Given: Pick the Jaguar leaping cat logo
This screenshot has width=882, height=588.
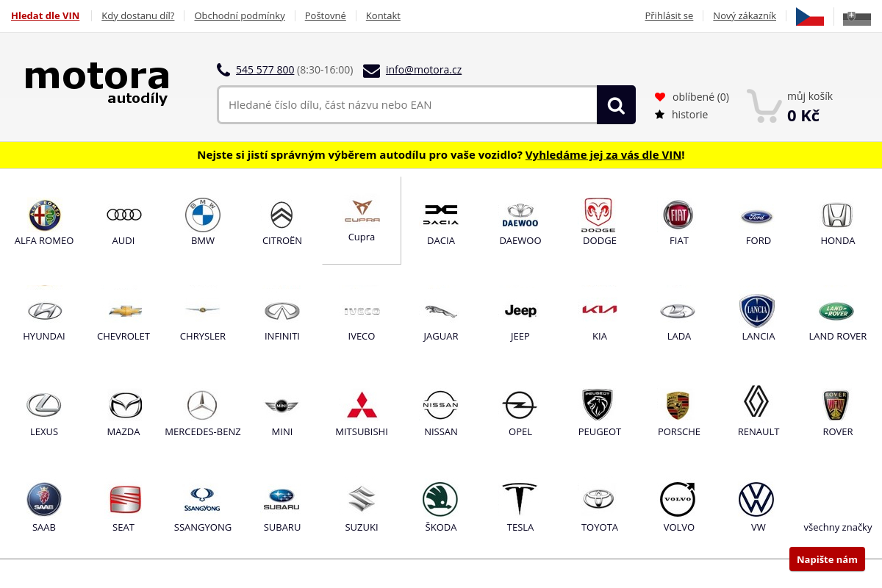Looking at the screenshot, I should click(x=441, y=311).
